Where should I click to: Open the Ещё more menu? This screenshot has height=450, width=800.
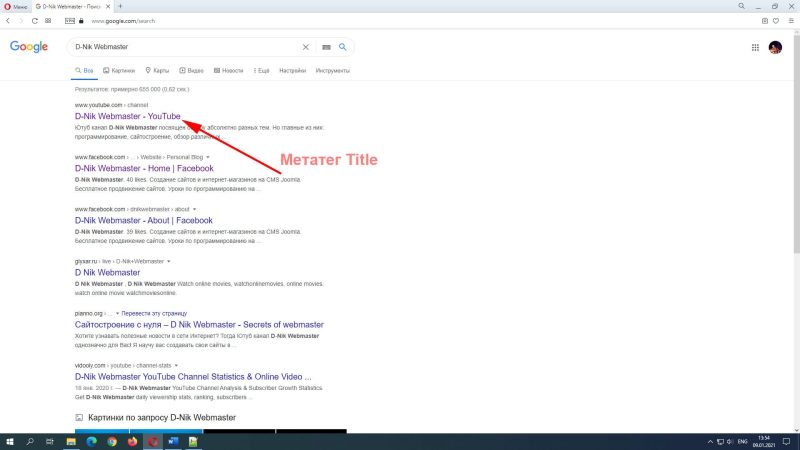(261, 70)
